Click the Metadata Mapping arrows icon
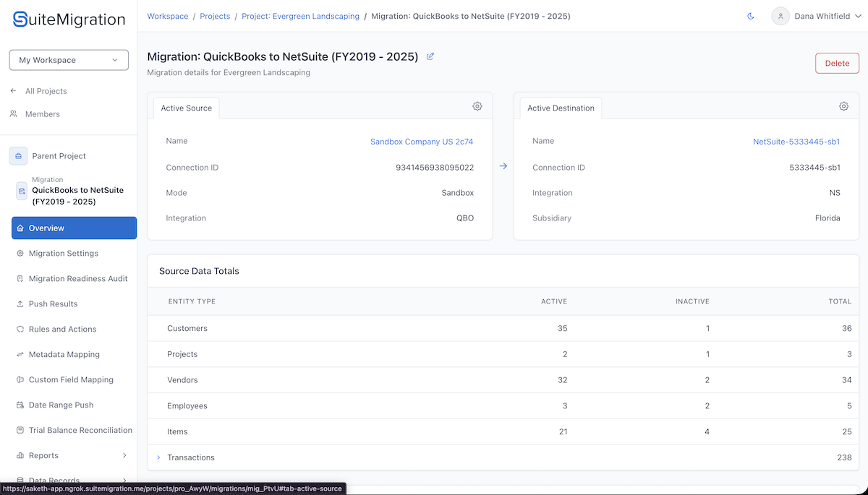 [20, 355]
